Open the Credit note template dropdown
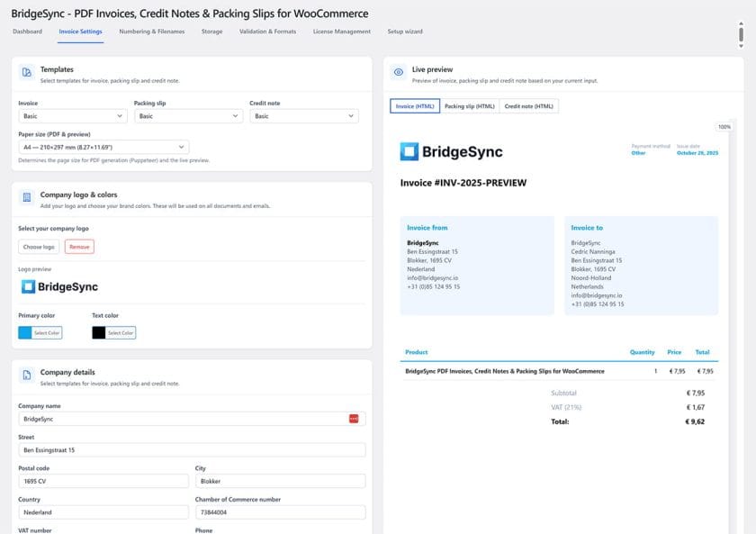The height and width of the screenshot is (534, 756). click(x=304, y=115)
